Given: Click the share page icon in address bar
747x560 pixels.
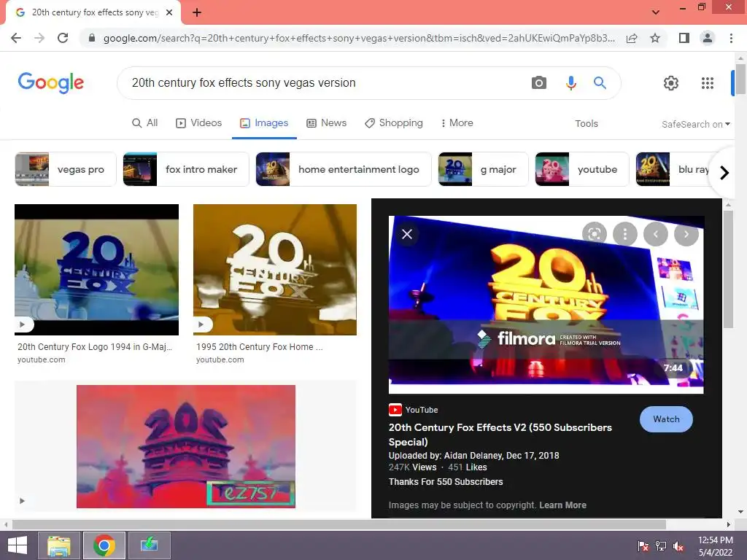Looking at the screenshot, I should click(632, 38).
